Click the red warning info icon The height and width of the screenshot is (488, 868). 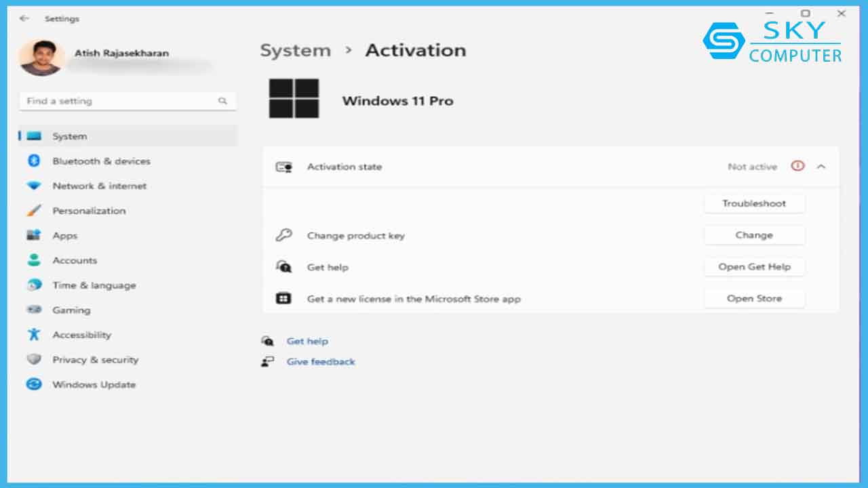pos(797,166)
